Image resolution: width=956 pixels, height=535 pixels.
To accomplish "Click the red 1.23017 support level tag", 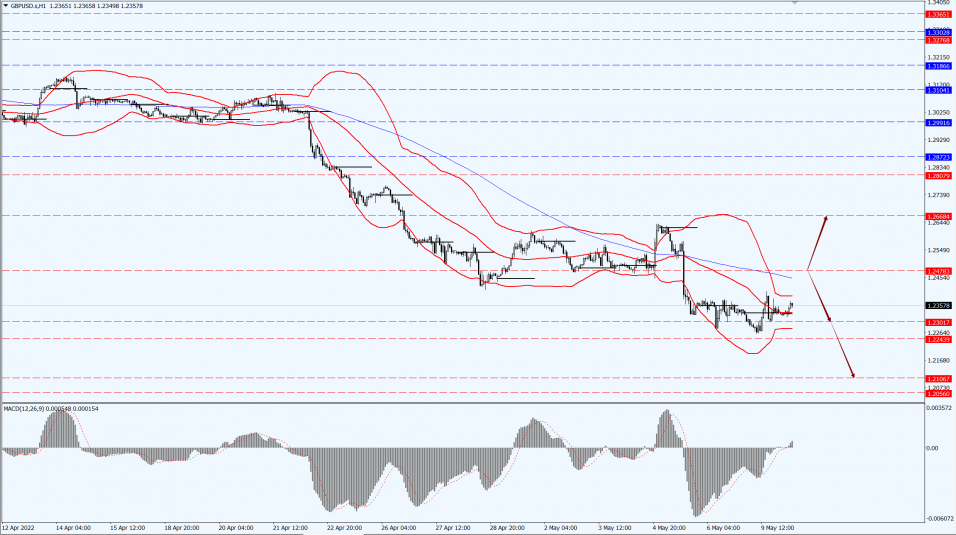I will 938,322.
